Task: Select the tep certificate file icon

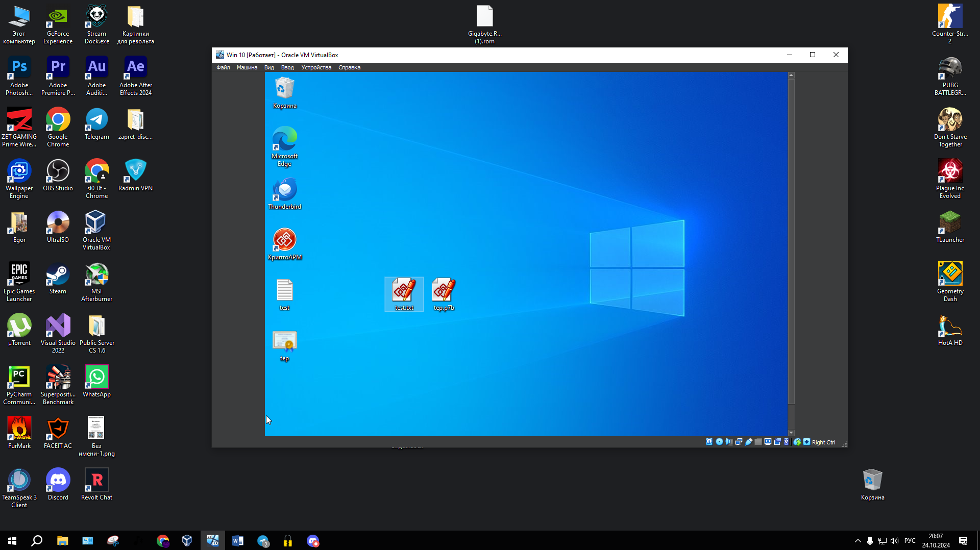Action: 284,346
